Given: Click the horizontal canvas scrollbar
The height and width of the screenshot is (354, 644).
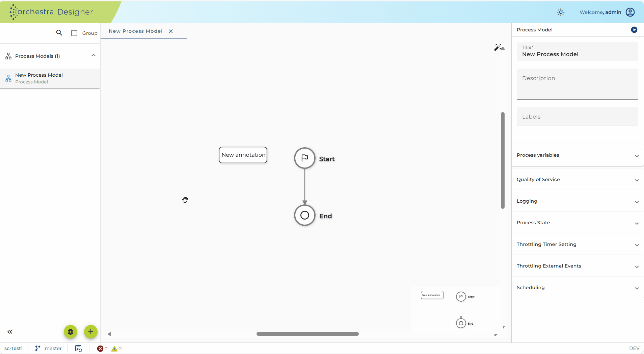Looking at the screenshot, I should click(307, 334).
